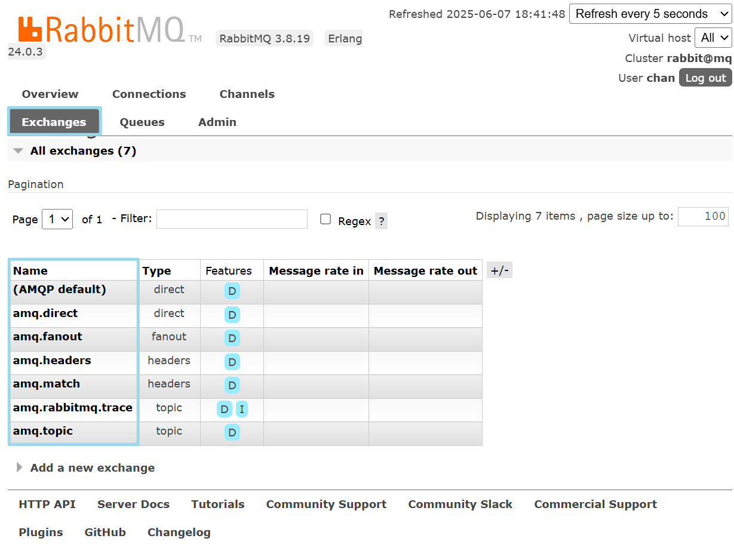Select the Exchanges tab
This screenshot has height=560, width=734.
tap(54, 122)
